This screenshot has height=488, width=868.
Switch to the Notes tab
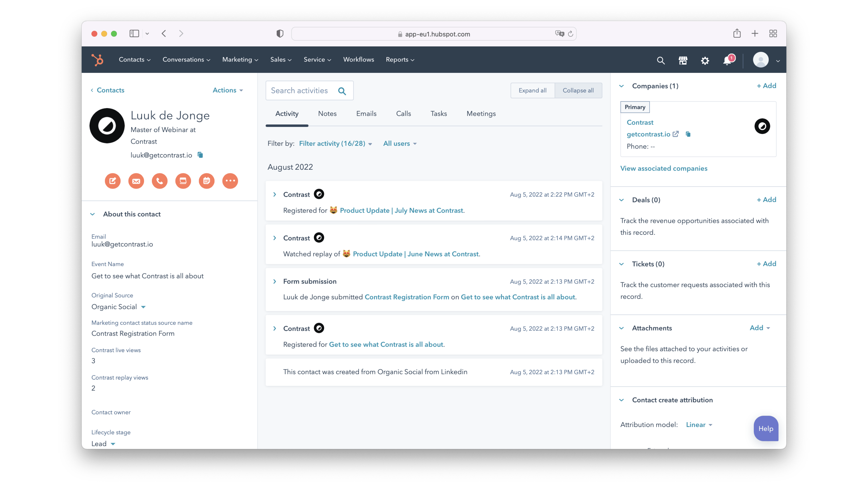[x=327, y=114]
